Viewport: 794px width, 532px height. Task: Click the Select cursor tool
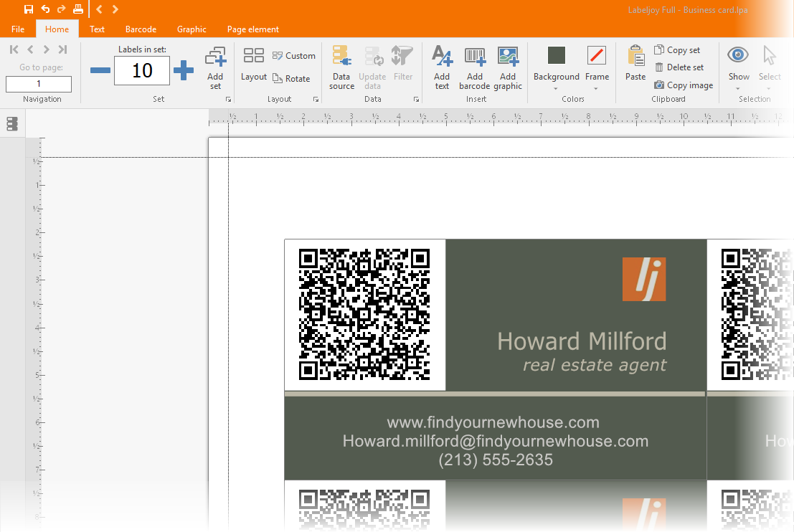[770, 56]
